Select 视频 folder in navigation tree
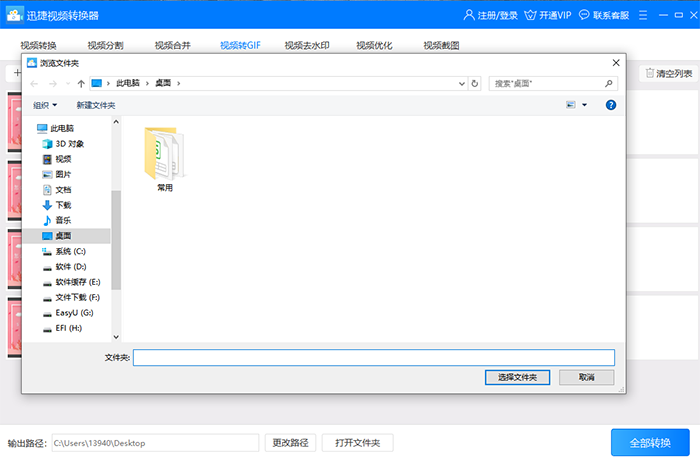This screenshot has width=700, height=460. pyautogui.click(x=57, y=159)
